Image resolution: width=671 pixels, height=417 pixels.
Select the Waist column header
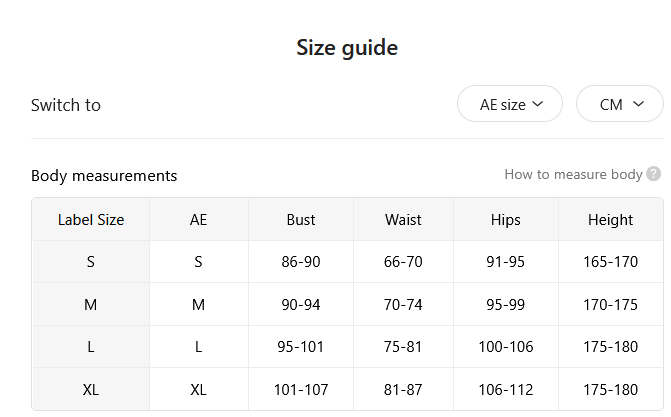(403, 220)
